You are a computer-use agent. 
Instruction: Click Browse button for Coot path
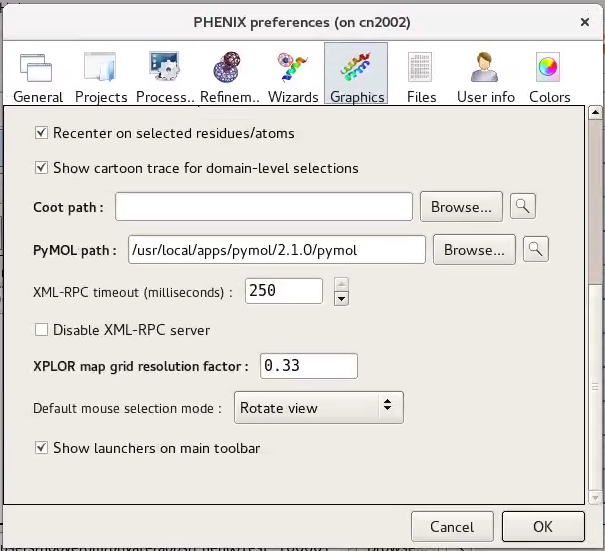tap(461, 207)
